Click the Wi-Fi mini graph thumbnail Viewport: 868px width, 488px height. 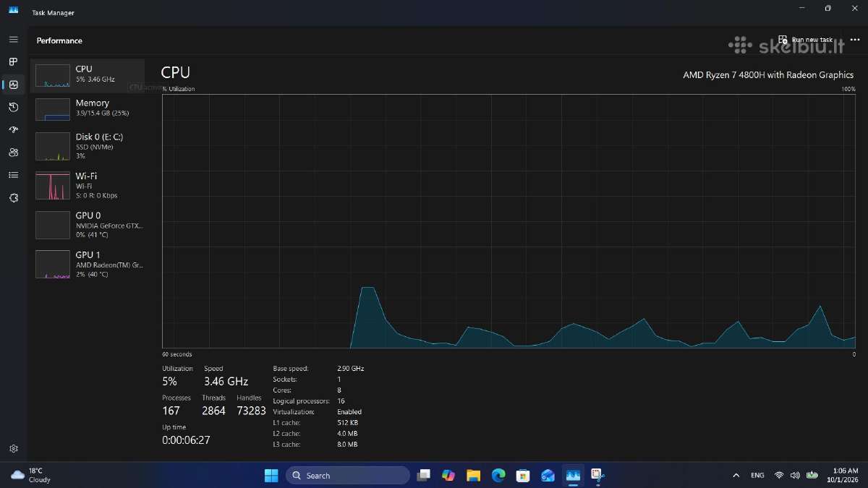point(53,186)
